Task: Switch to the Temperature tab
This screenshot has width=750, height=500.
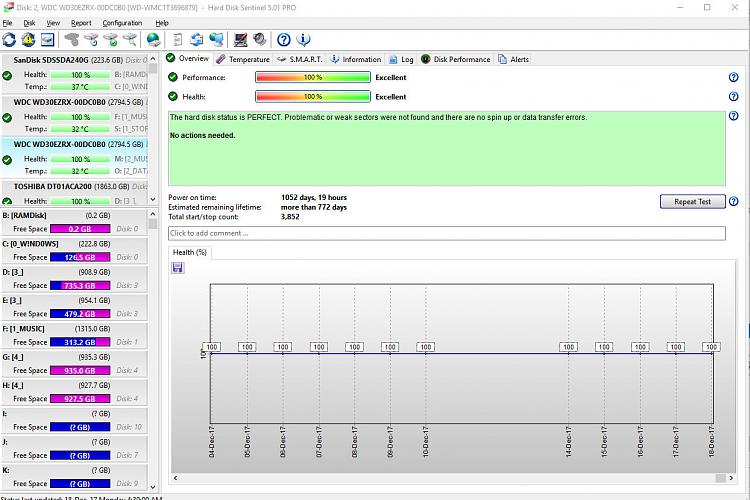Action: (x=243, y=59)
